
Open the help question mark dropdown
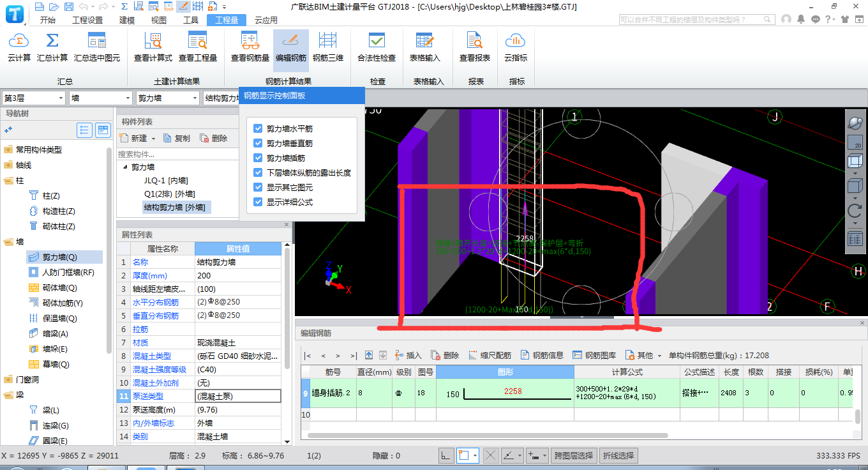click(830, 20)
